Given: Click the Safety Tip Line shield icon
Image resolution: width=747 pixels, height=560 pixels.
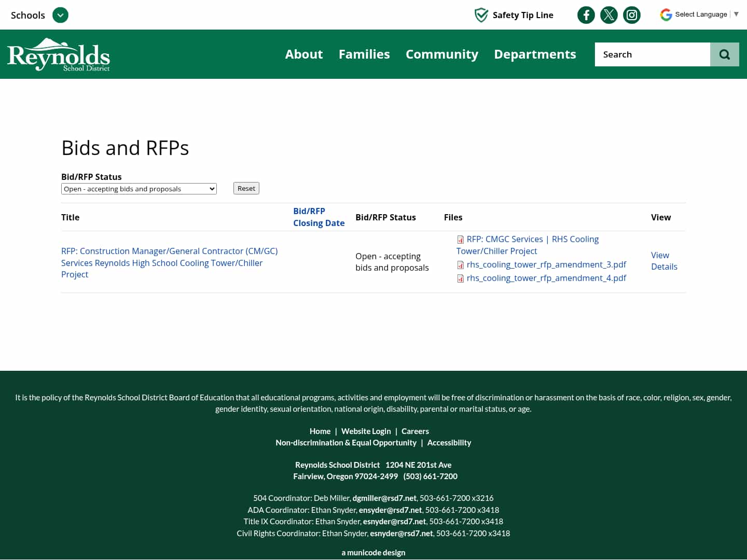Looking at the screenshot, I should point(481,15).
